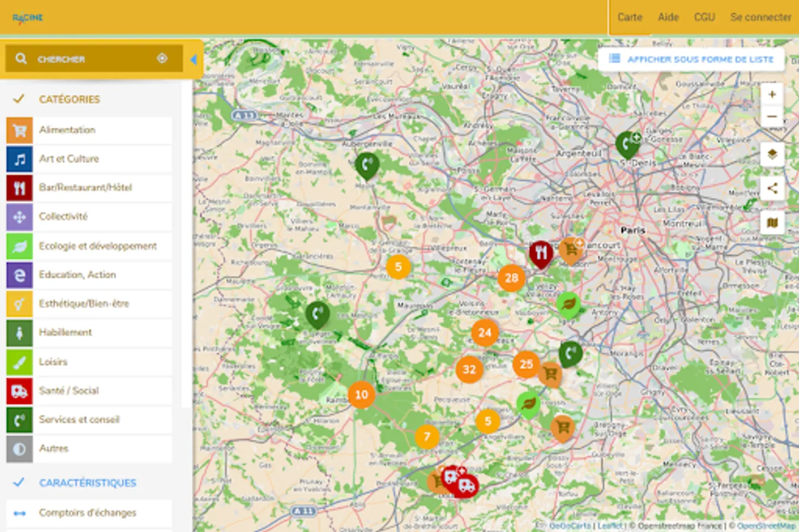799x532 pixels.
Task: Click the CHERCHER search field
Action: tap(94, 59)
